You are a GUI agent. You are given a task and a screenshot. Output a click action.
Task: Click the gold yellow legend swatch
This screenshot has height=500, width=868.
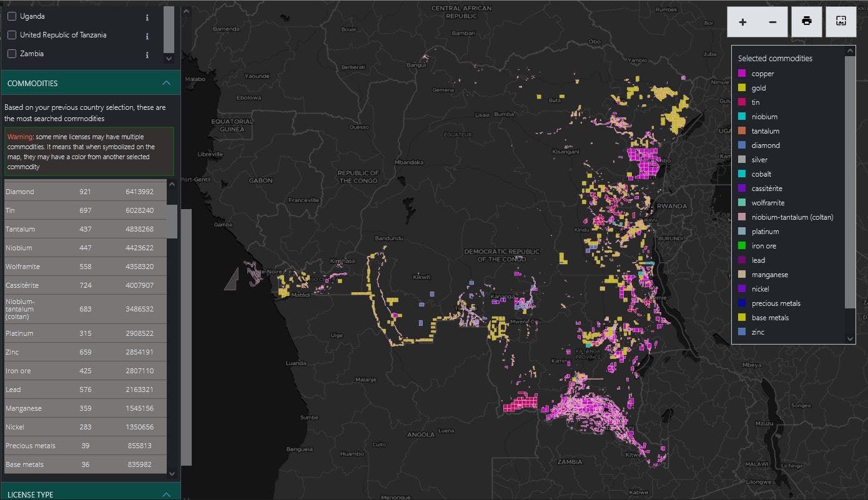coord(742,88)
